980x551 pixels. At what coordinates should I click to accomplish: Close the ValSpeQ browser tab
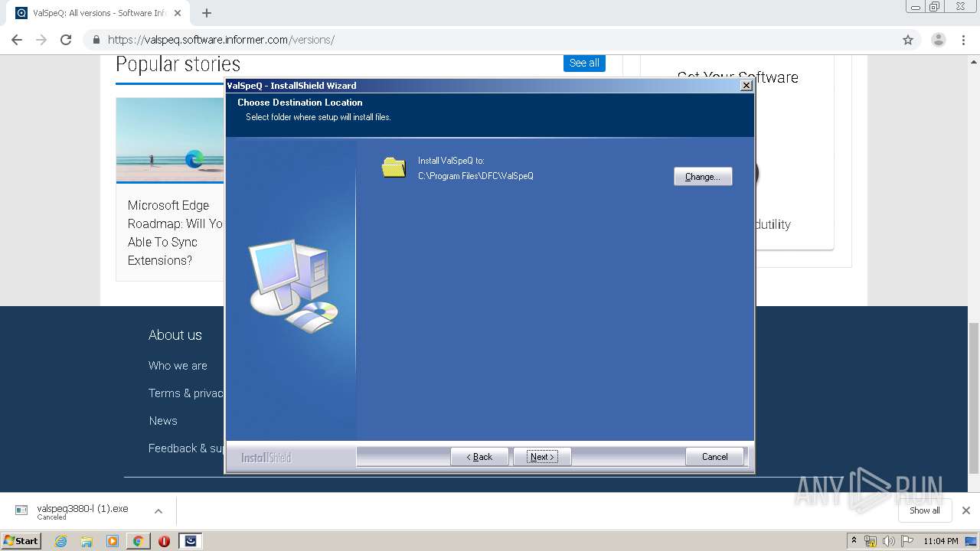point(178,13)
